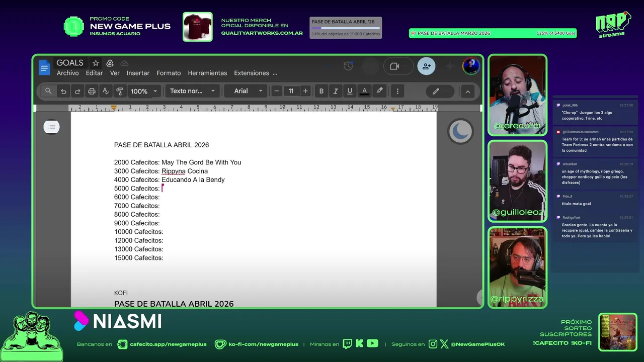644x362 pixels.
Task: Open the Formato menu
Action: coord(169,73)
